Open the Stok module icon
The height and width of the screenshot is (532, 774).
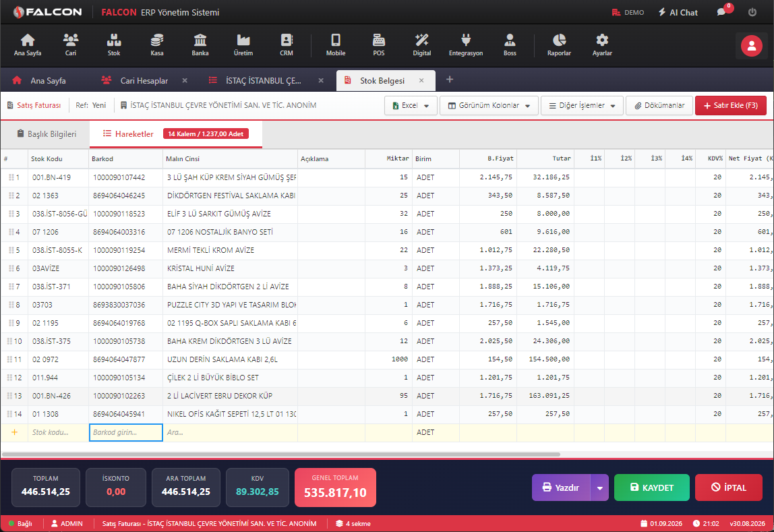[114, 45]
